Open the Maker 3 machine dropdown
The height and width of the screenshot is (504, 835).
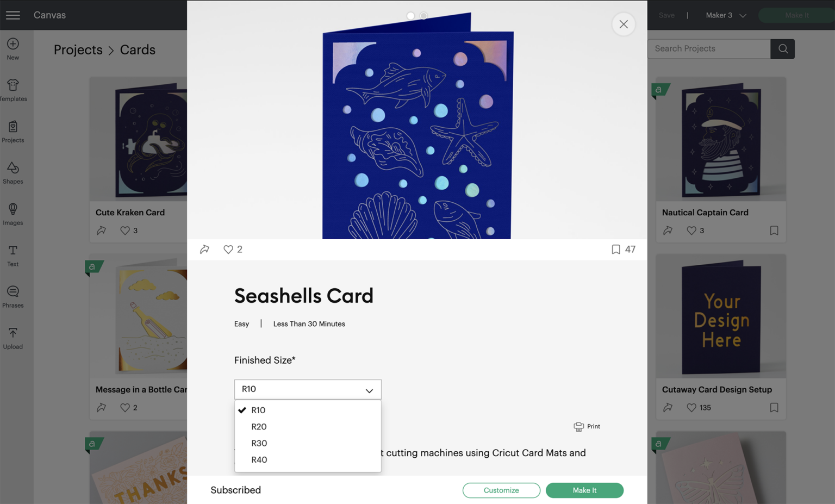pos(724,15)
